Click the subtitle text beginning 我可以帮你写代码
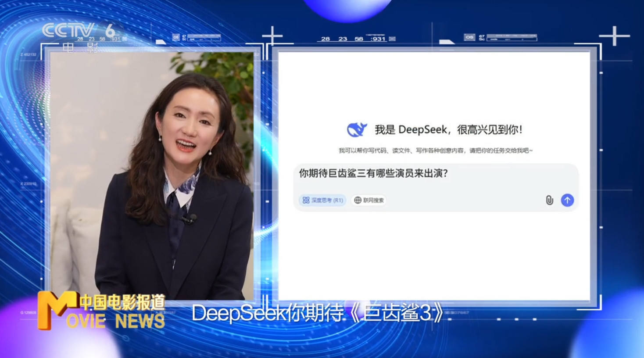Image resolution: width=644 pixels, height=358 pixels. pos(436,150)
